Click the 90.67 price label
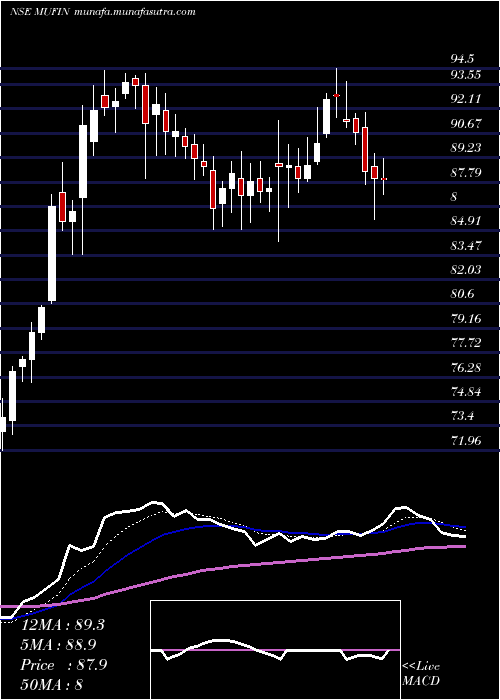This screenshot has width=500, height=700. click(x=465, y=124)
